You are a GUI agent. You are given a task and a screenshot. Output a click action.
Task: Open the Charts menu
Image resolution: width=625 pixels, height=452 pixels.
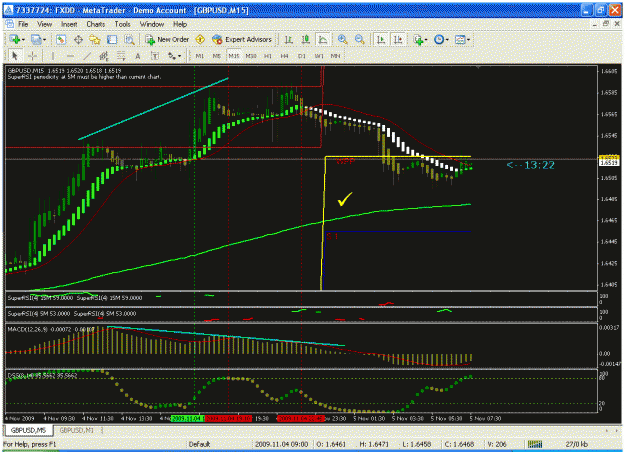click(x=96, y=24)
